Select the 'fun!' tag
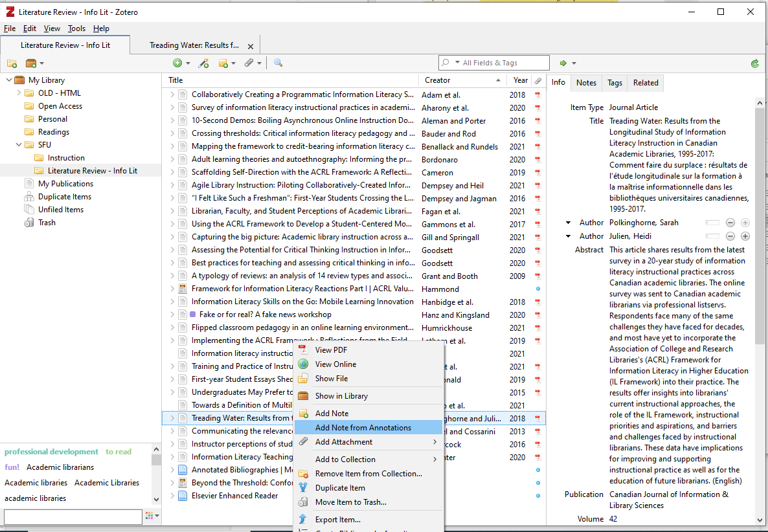Image resolution: width=768 pixels, height=532 pixels. coord(12,467)
